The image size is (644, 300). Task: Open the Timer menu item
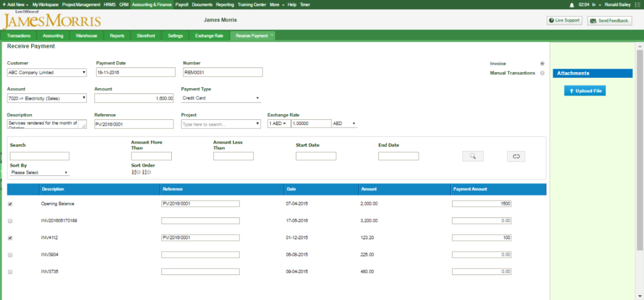305,5
